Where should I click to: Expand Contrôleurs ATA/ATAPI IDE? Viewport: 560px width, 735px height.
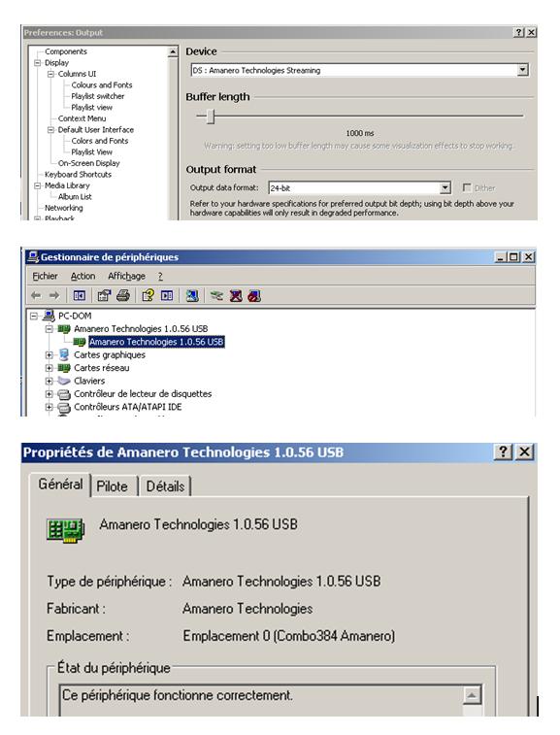tap(49, 407)
